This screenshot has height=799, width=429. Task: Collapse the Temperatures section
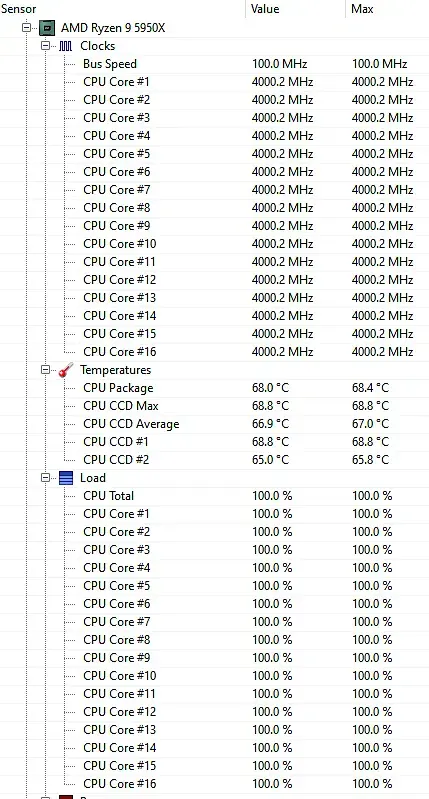pos(46,370)
